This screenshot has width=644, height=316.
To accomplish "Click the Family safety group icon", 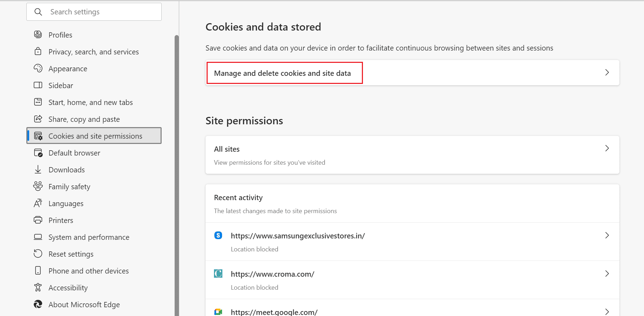I will pyautogui.click(x=38, y=186).
